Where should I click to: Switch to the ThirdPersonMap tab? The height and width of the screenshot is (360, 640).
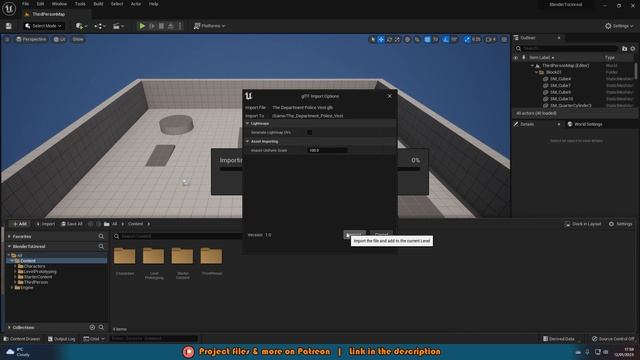pos(49,14)
